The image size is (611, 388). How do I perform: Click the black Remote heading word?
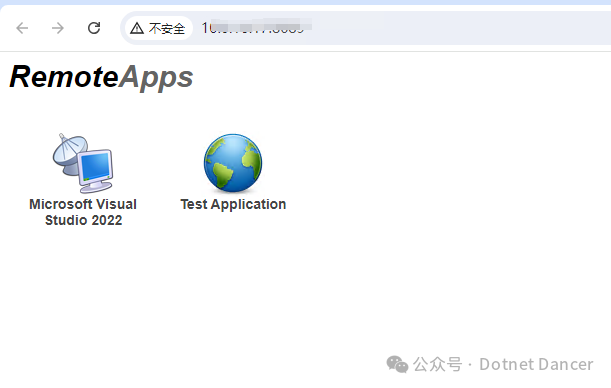point(64,76)
